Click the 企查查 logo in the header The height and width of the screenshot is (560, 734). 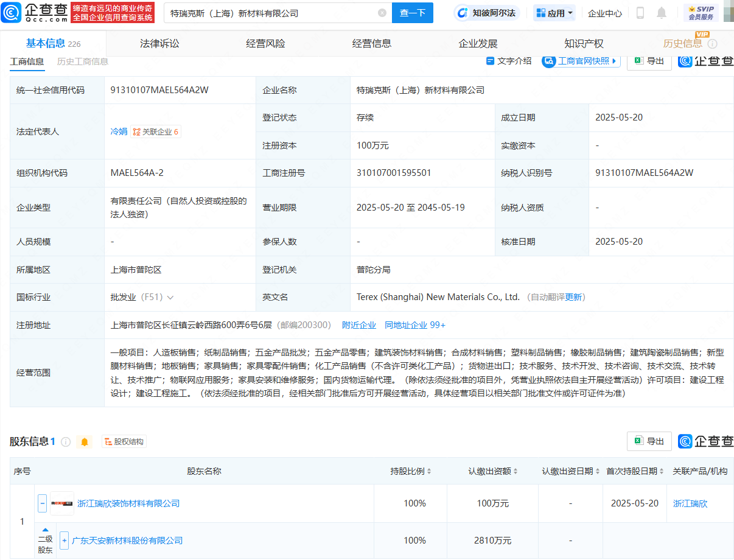coord(35,12)
